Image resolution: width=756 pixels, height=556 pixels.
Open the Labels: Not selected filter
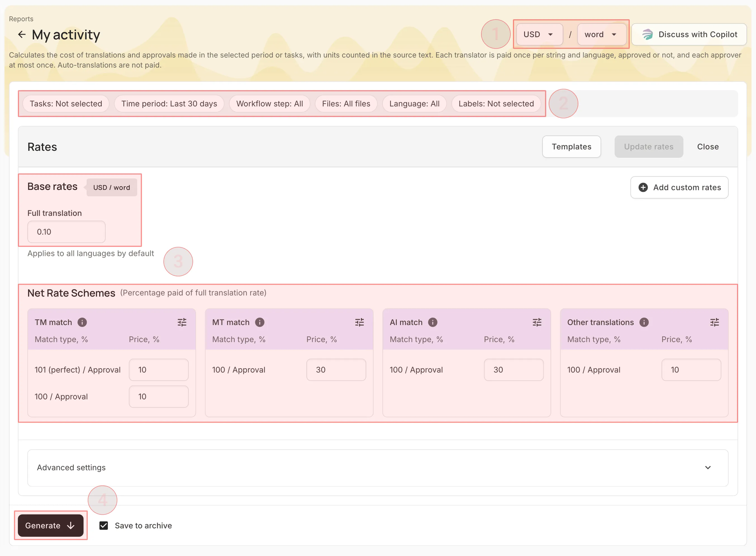(x=496, y=104)
